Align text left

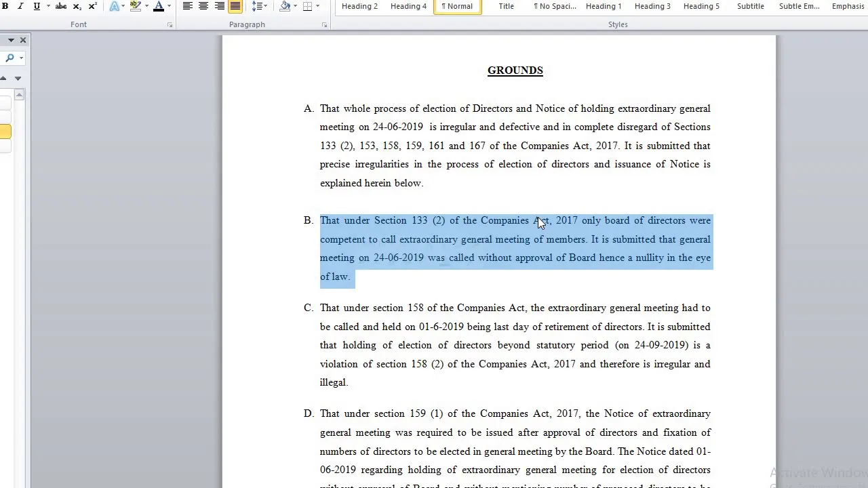click(188, 6)
